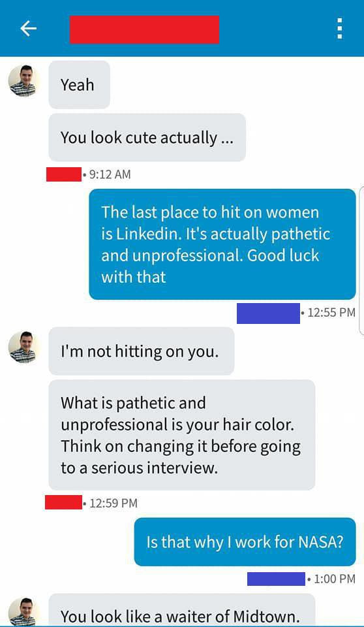
Task: Select "You look cute actually ..." bubble
Action: click(x=147, y=138)
